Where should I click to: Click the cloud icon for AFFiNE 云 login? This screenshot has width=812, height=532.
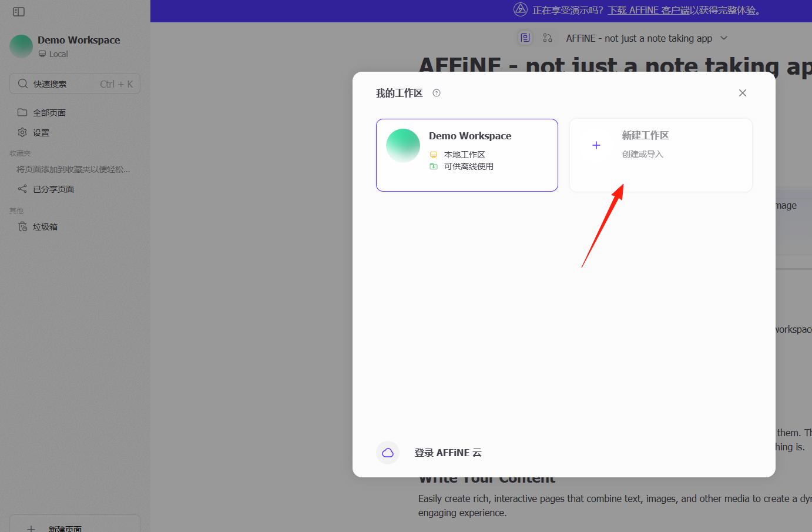[x=388, y=453]
